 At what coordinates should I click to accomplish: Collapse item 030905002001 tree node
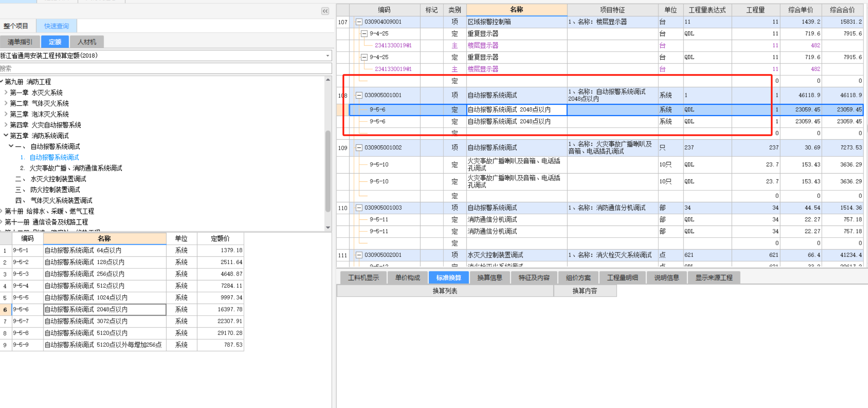pos(359,255)
